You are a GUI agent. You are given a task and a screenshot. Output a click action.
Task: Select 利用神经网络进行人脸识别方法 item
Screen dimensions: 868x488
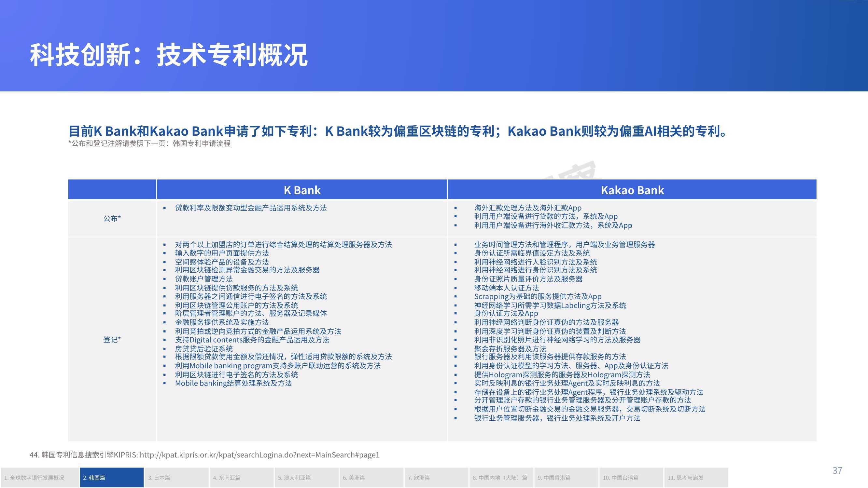coord(536,262)
